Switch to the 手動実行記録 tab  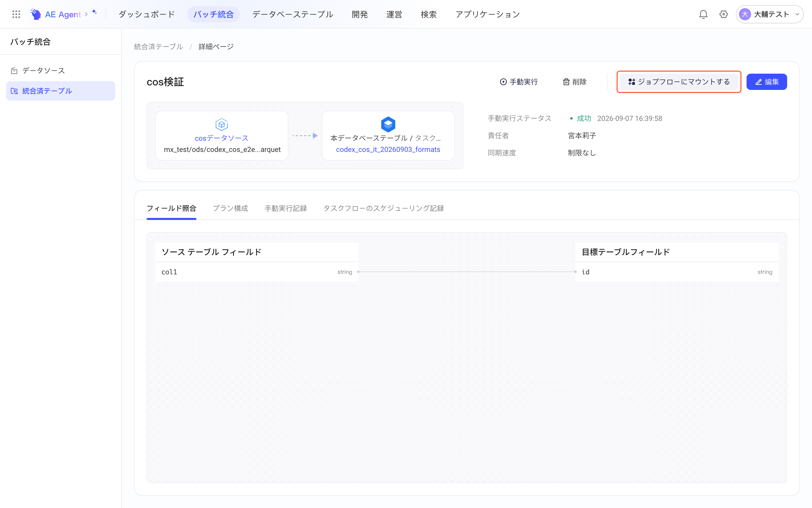click(x=285, y=208)
